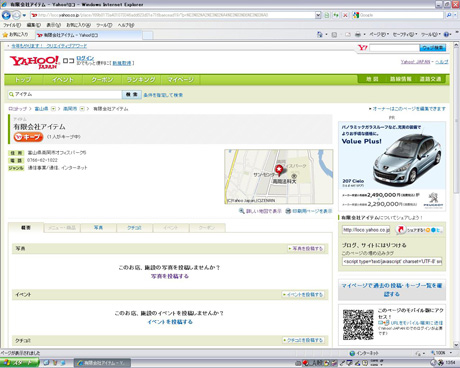Viewport: 460px width, 368px height.
Task: Expand the address bar history dropdown
Action: [x=318, y=15]
